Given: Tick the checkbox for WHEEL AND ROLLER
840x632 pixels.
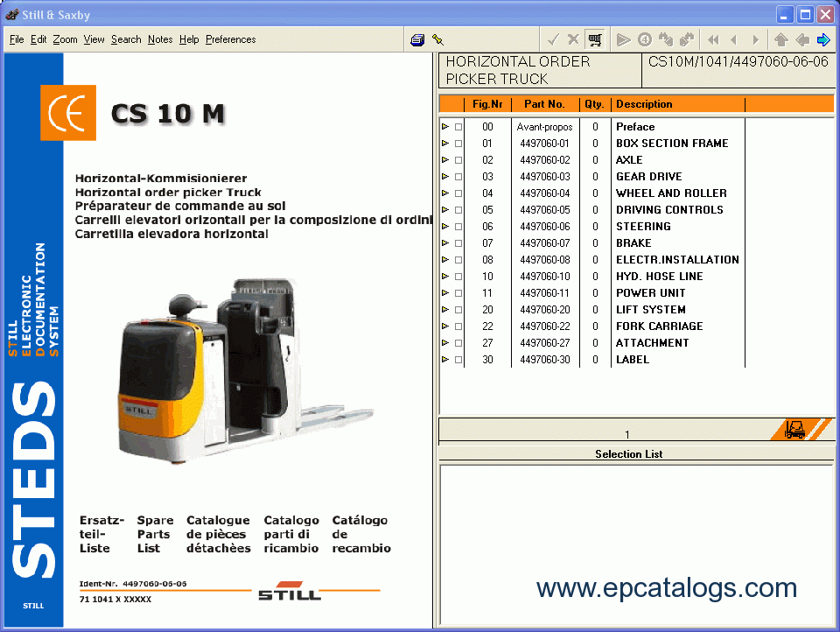Looking at the screenshot, I should 458,193.
